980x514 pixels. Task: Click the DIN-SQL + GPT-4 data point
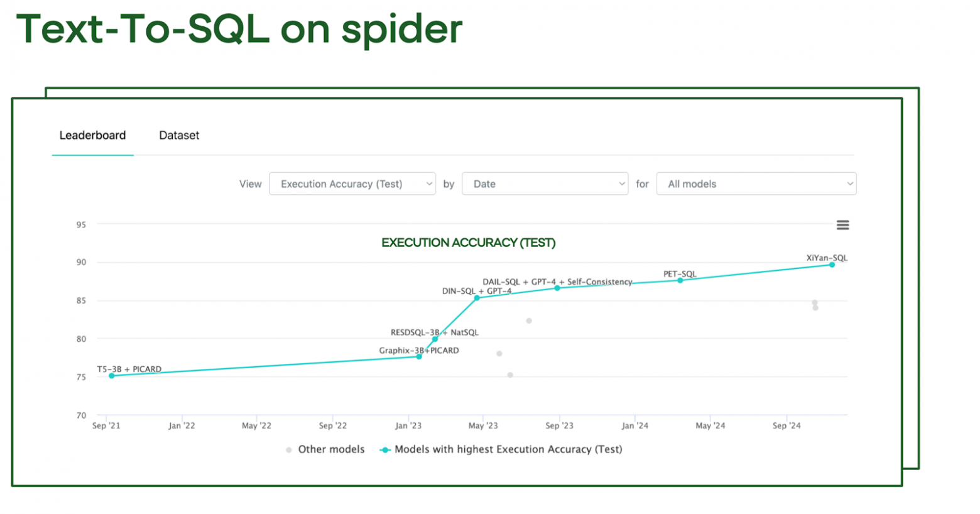477,298
